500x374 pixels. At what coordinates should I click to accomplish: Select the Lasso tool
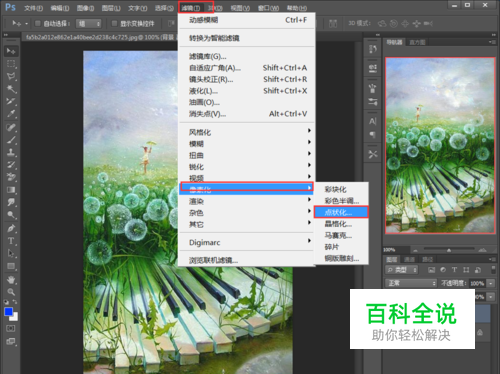11,76
